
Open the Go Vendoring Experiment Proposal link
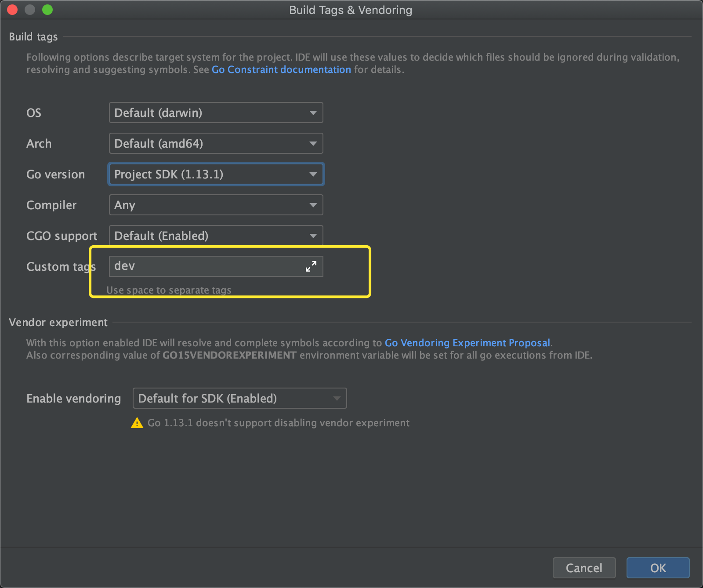pos(467,343)
